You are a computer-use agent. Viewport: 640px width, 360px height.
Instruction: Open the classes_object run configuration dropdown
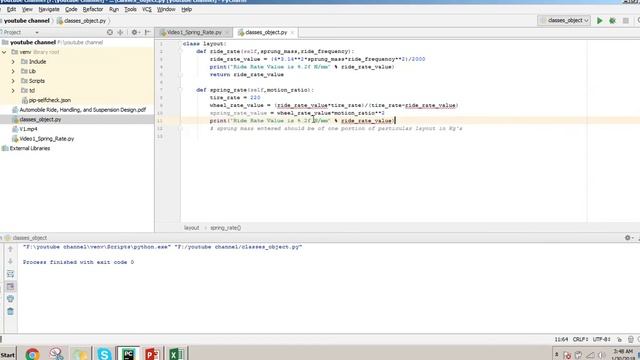[564, 20]
